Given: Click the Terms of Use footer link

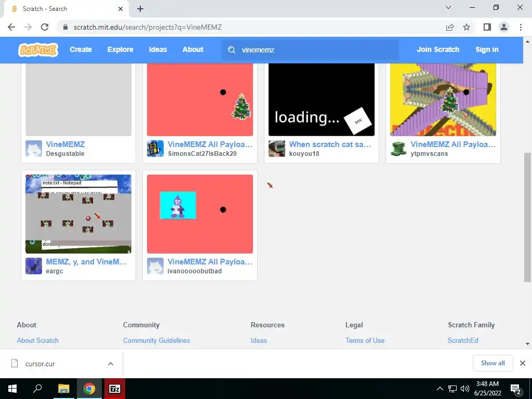Looking at the screenshot, I should point(365,340).
